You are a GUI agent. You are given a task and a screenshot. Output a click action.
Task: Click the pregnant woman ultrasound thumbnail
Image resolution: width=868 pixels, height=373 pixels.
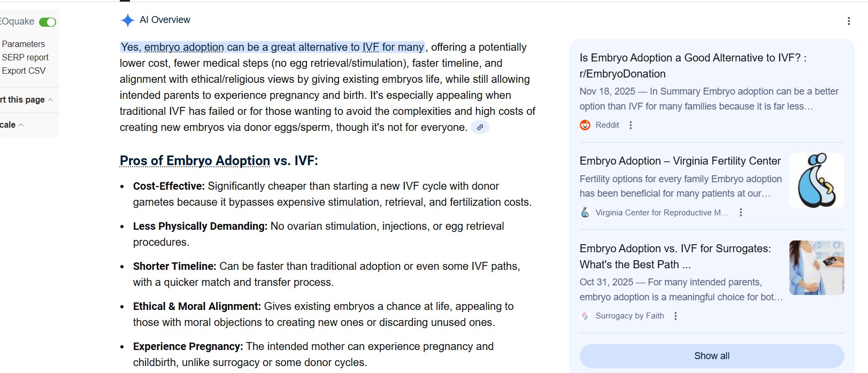(817, 268)
